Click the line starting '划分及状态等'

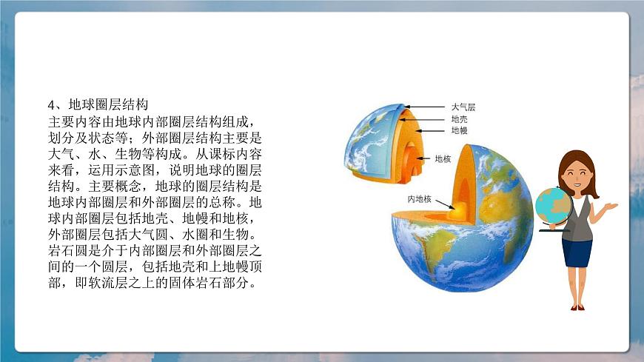(x=155, y=138)
